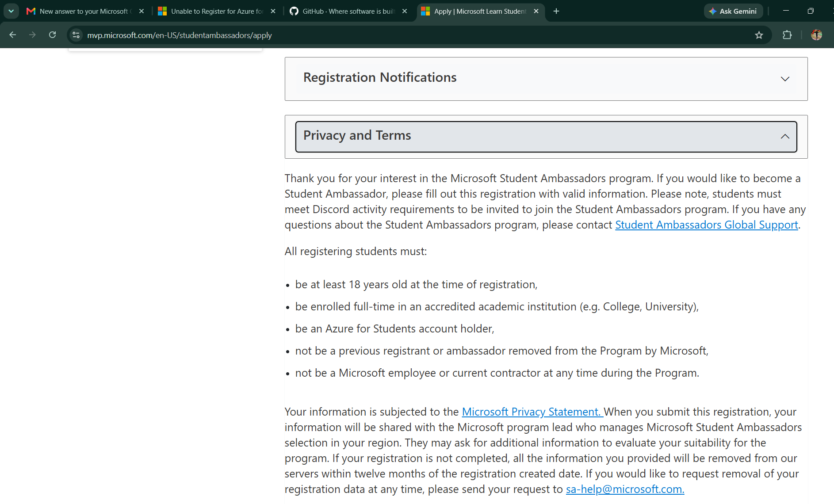834x504 pixels.
Task: Open the Microsoft Privacy Statement link
Action: click(x=532, y=412)
